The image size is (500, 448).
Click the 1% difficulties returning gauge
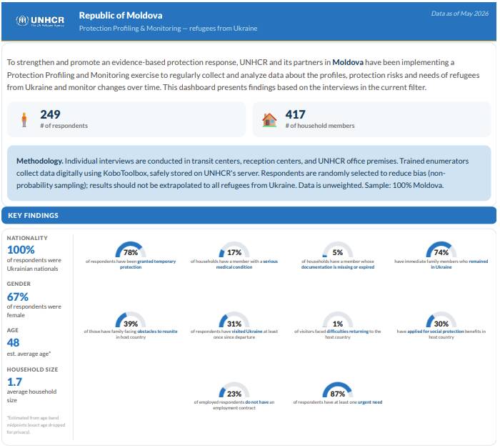click(338, 319)
